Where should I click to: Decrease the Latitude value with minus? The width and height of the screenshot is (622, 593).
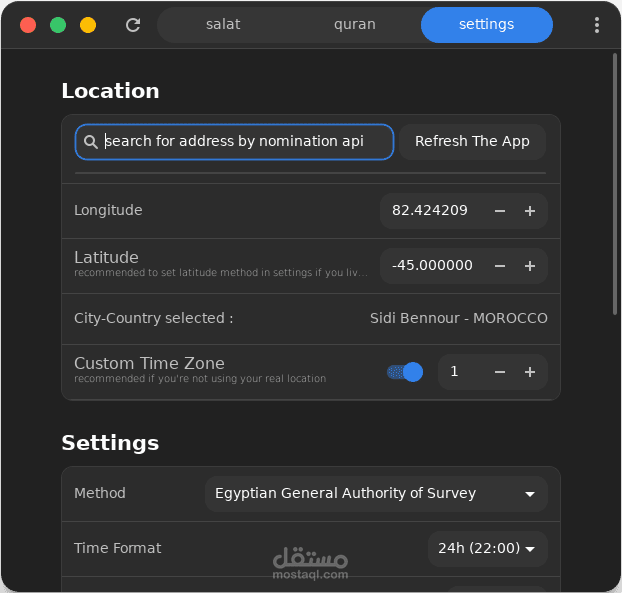point(500,266)
